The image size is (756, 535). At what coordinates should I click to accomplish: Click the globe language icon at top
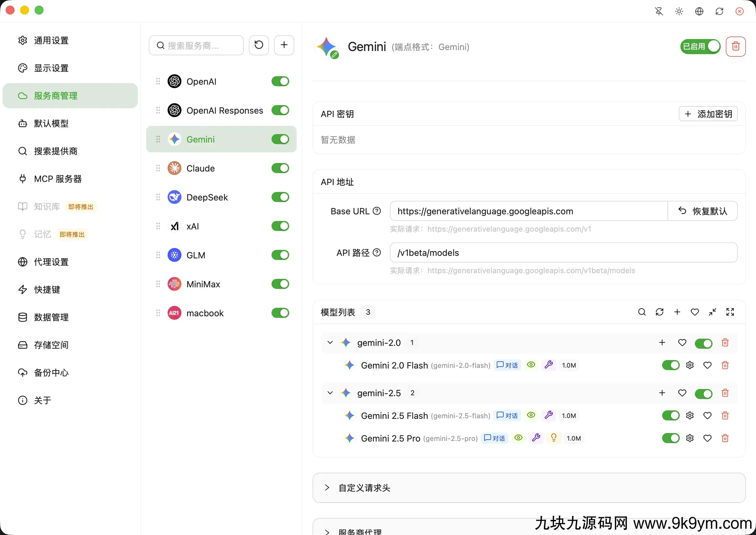click(699, 12)
